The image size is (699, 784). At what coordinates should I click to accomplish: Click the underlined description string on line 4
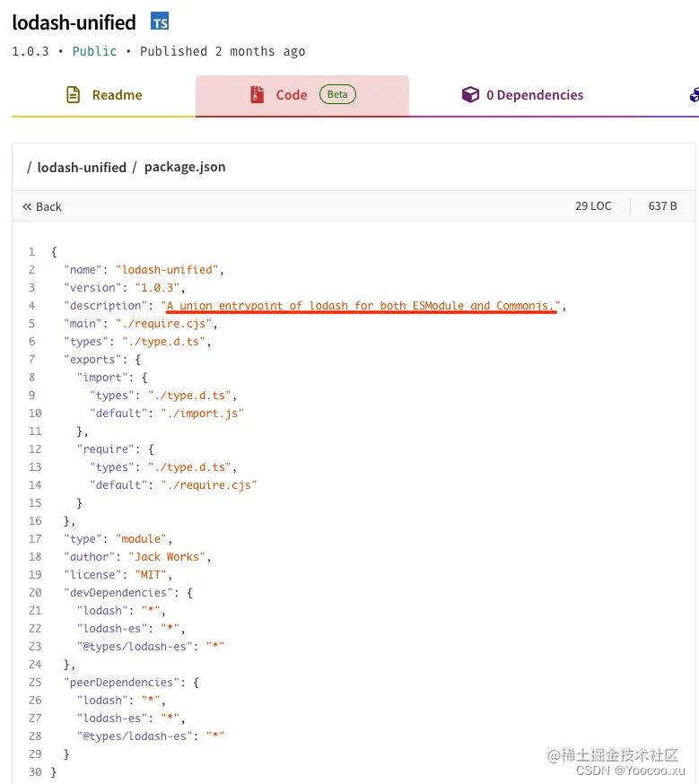361,306
